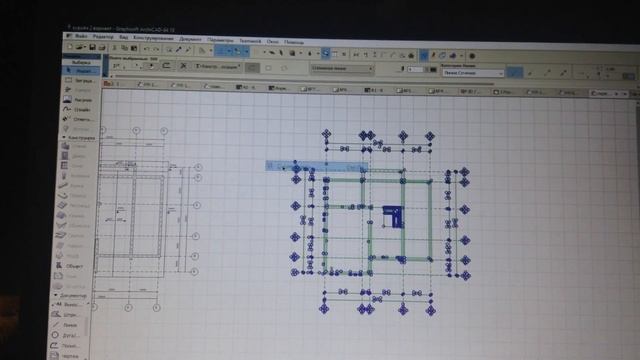Select the Polyline tool in the toolbox
640x360 pixels.
click(x=65, y=345)
